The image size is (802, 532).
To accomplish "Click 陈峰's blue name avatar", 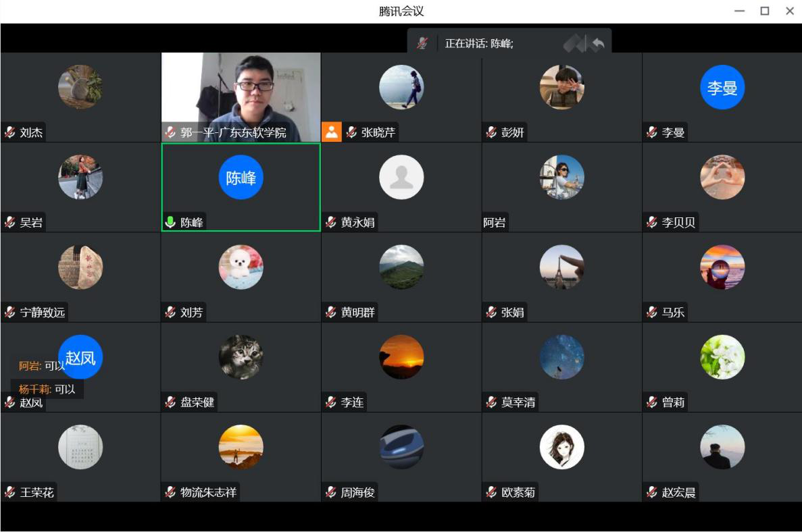I will tap(241, 178).
